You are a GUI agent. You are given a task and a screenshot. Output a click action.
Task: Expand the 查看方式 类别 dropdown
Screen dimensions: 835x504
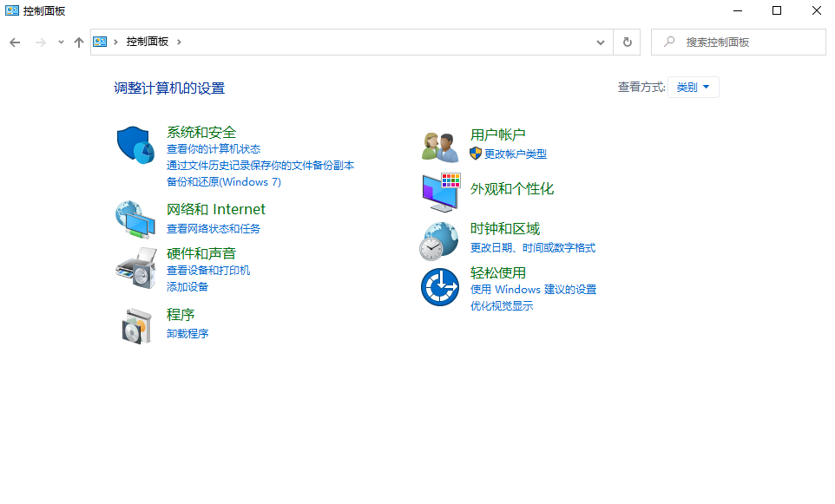(694, 88)
